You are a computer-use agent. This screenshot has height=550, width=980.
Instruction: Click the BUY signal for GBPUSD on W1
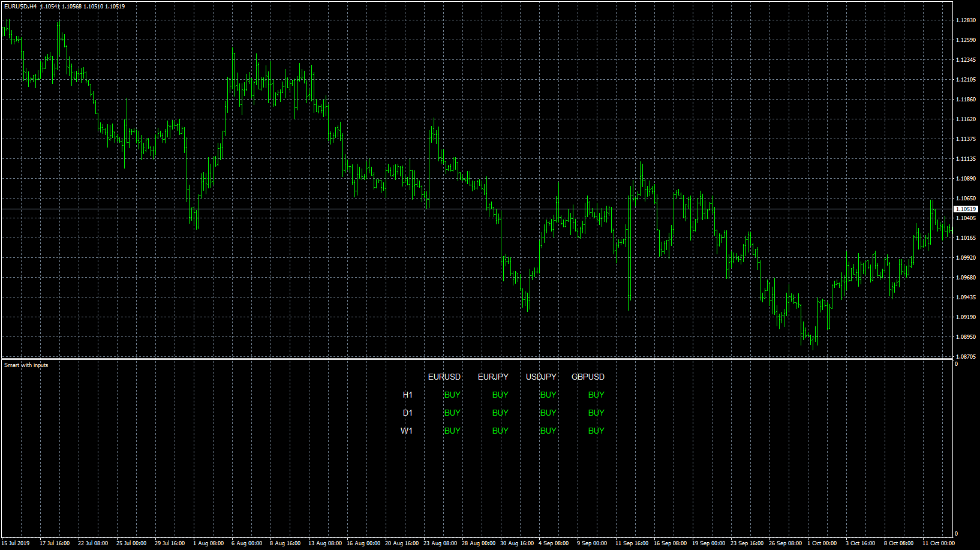point(596,431)
